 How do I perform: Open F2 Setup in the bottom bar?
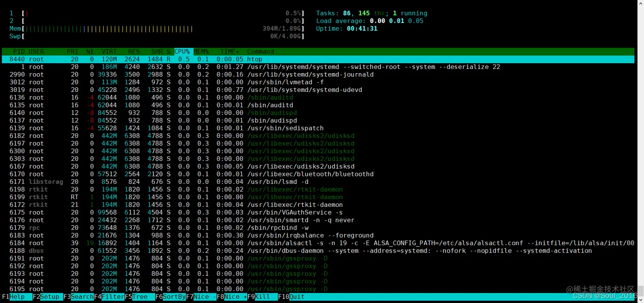(x=48, y=297)
